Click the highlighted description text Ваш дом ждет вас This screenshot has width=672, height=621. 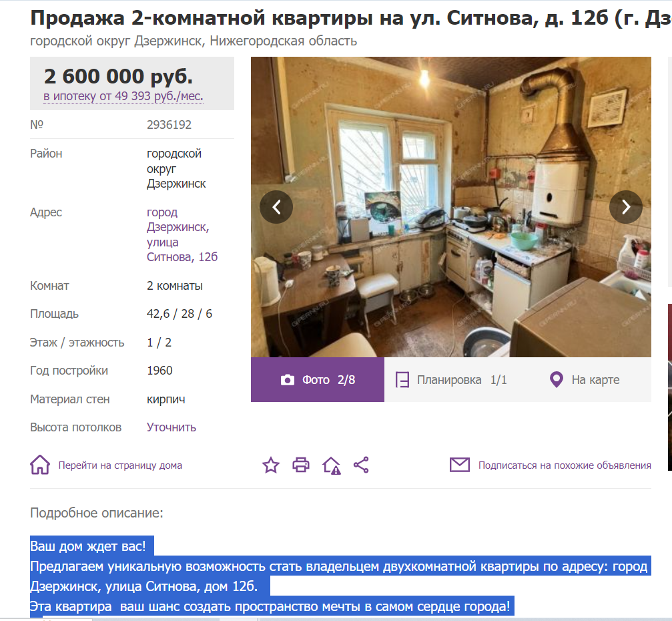coord(88,546)
